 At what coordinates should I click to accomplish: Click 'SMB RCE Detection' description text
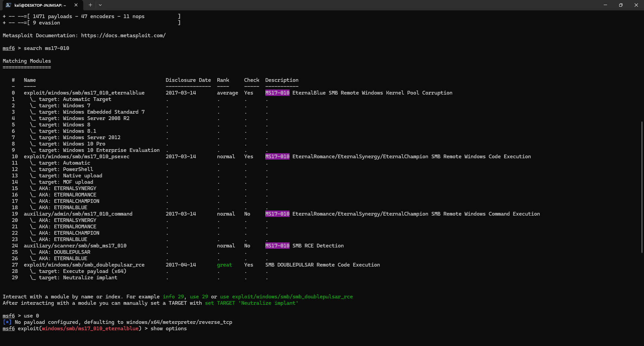(318, 246)
